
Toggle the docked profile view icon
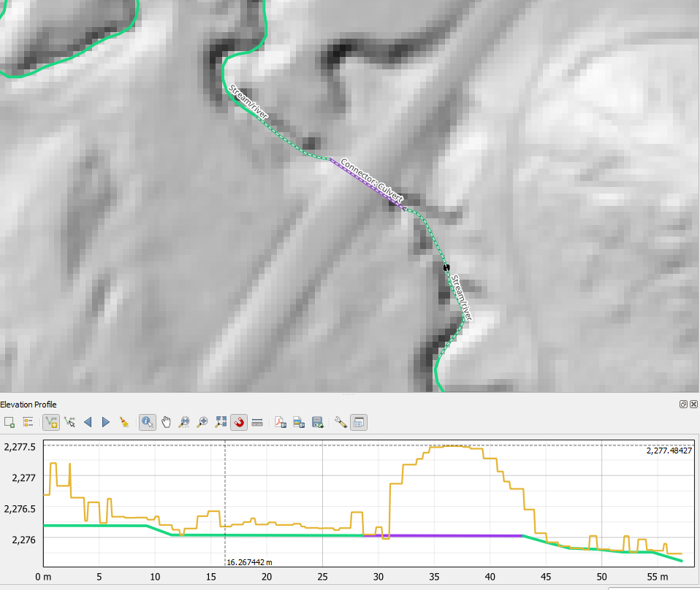[x=357, y=421]
